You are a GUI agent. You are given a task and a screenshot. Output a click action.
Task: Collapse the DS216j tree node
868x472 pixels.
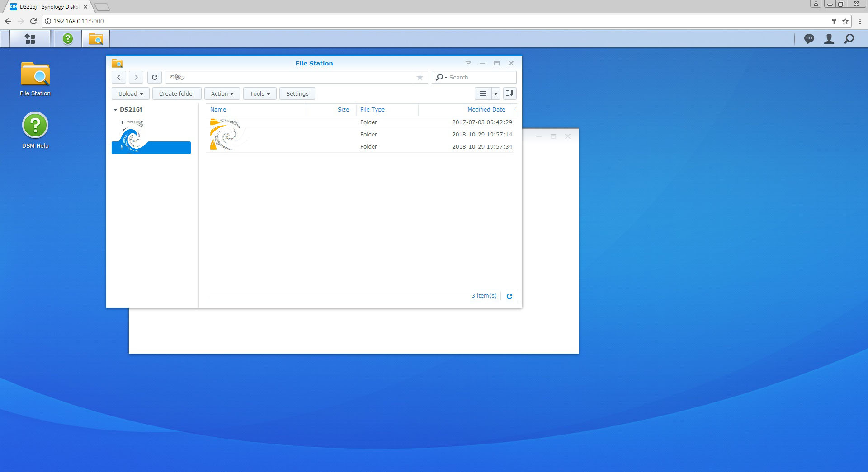point(115,110)
